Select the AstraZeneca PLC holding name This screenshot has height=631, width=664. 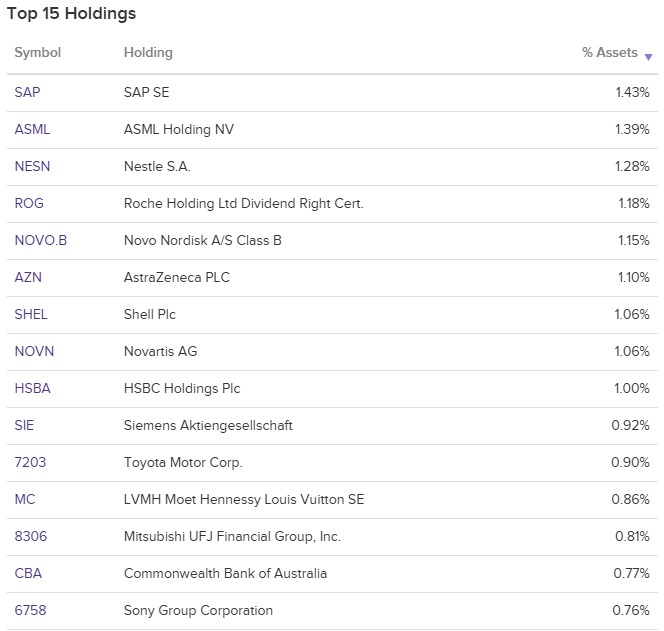pos(177,277)
